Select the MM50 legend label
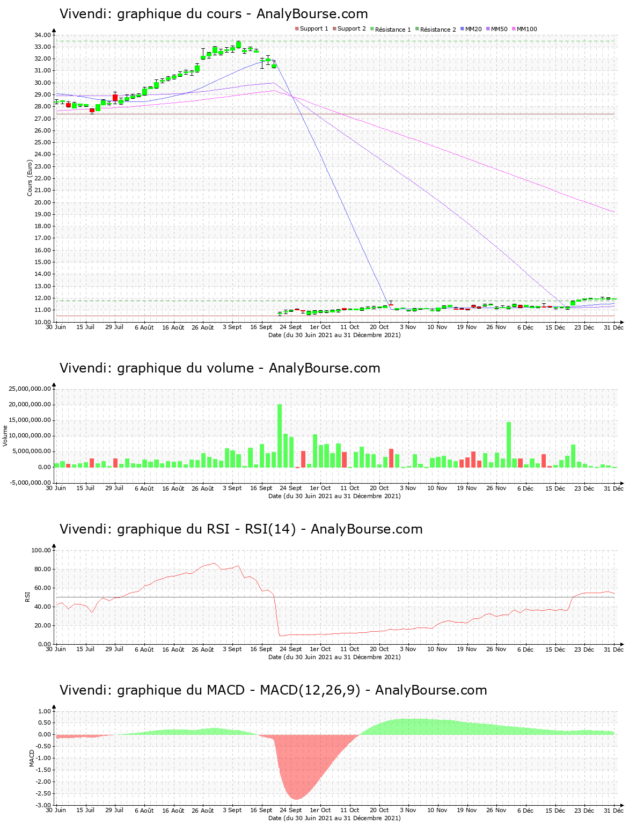 pyautogui.click(x=499, y=29)
